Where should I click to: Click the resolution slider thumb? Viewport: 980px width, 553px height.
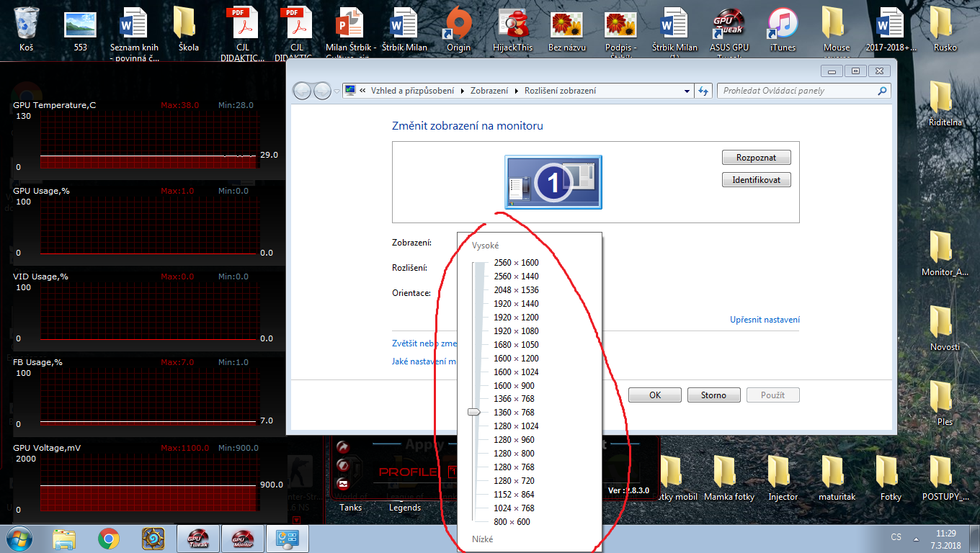473,413
